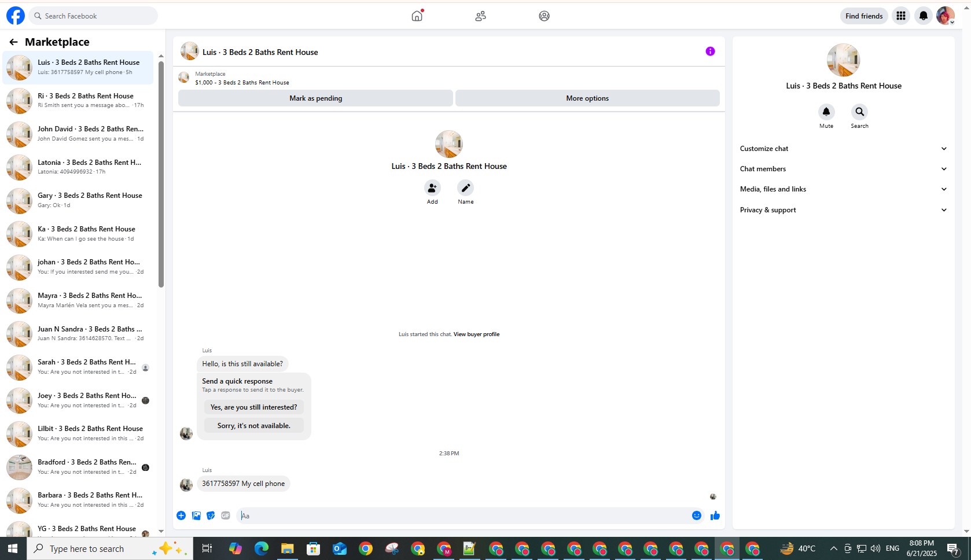Open account profile picture menu

(x=945, y=16)
